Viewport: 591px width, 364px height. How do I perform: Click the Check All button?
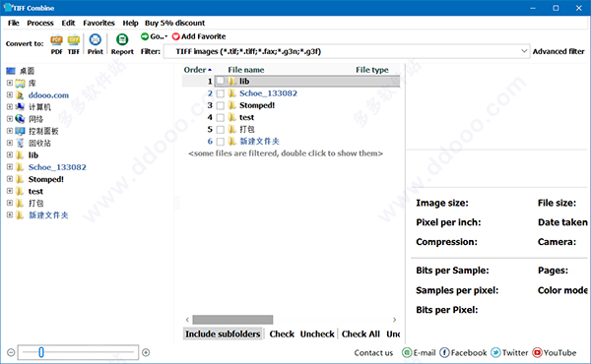(x=361, y=334)
